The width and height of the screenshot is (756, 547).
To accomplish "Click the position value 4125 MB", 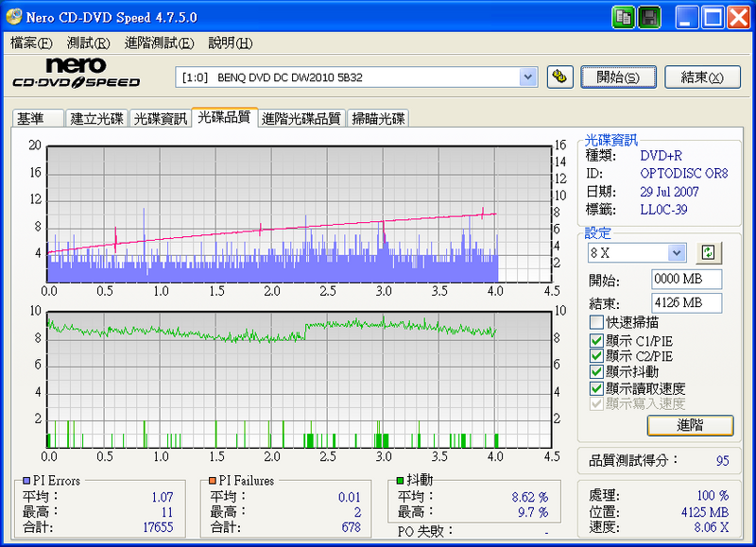I will tap(705, 512).
